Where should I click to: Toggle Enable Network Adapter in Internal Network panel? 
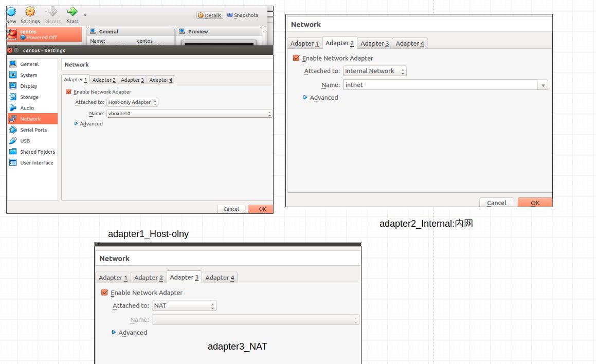(x=296, y=58)
